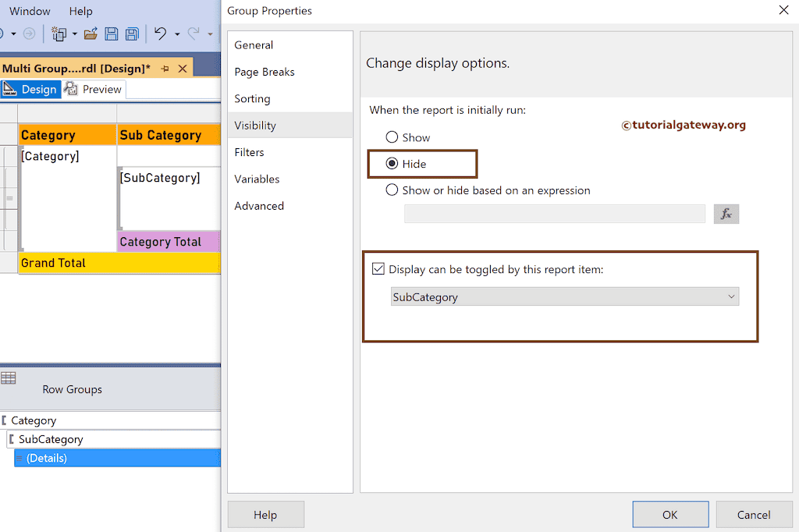This screenshot has width=799, height=532.
Task: Click the OK button
Action: click(x=669, y=514)
